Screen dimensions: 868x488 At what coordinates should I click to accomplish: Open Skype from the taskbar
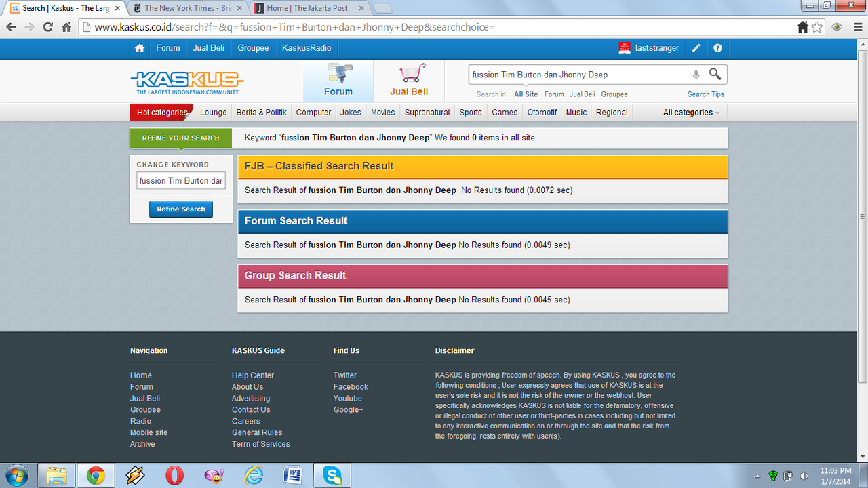pos(333,476)
